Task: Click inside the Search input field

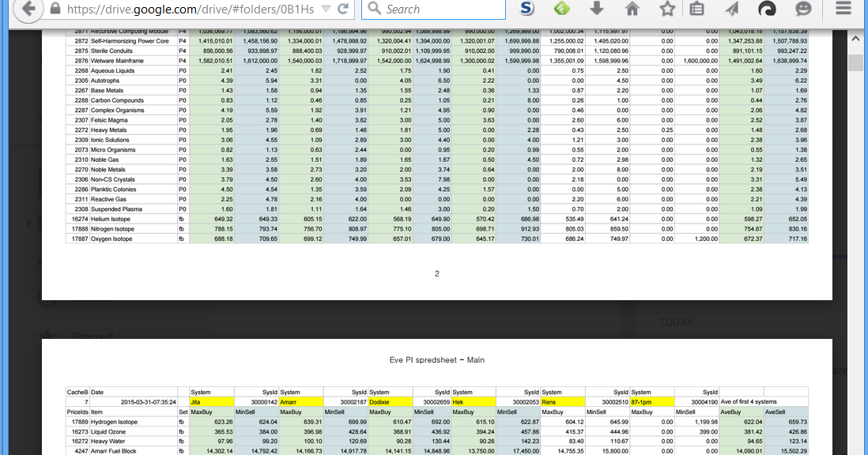Action: 435,9
